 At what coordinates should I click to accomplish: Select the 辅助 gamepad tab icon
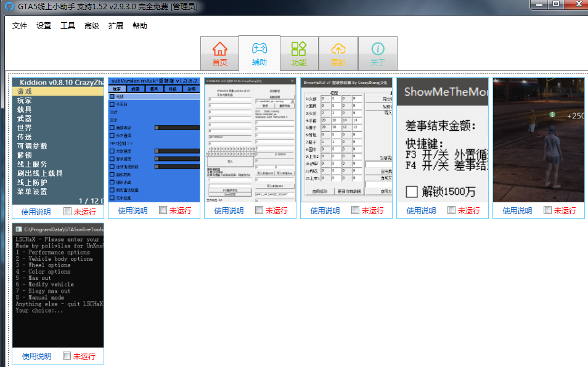point(259,49)
